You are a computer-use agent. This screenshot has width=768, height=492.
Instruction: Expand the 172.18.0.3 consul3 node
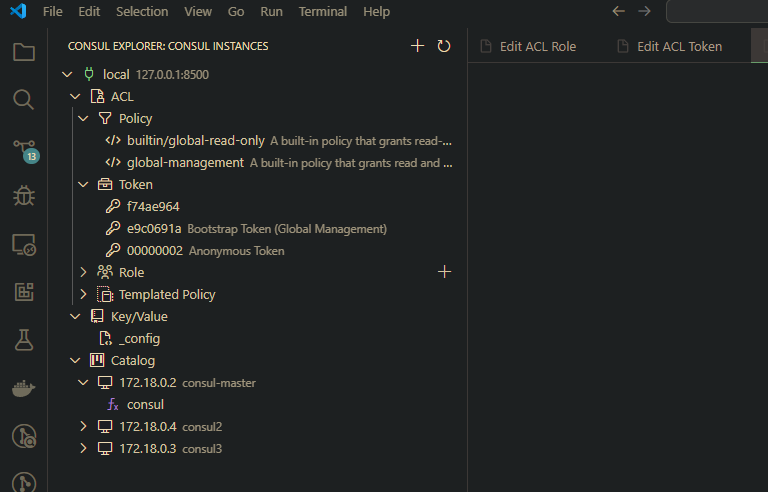pos(83,448)
